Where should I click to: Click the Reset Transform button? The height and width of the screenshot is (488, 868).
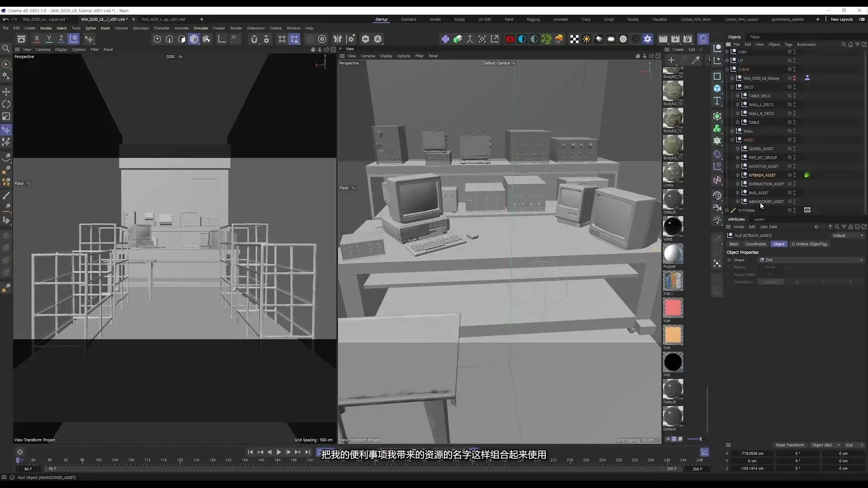click(789, 445)
